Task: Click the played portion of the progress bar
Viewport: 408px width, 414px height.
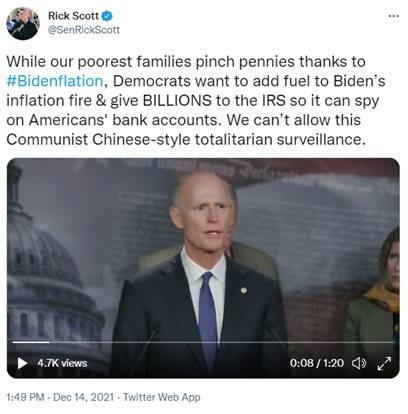Action: pyautogui.click(x=31, y=342)
